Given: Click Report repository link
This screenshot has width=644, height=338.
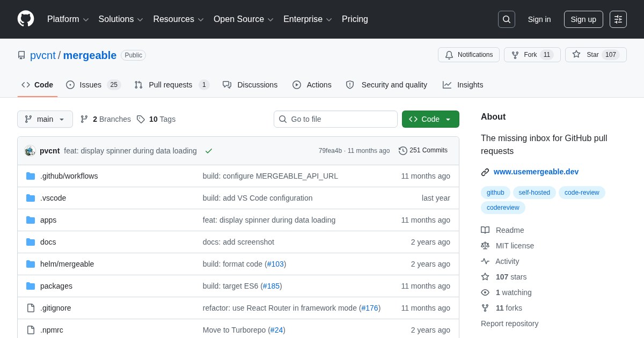Looking at the screenshot, I should pyautogui.click(x=509, y=324).
